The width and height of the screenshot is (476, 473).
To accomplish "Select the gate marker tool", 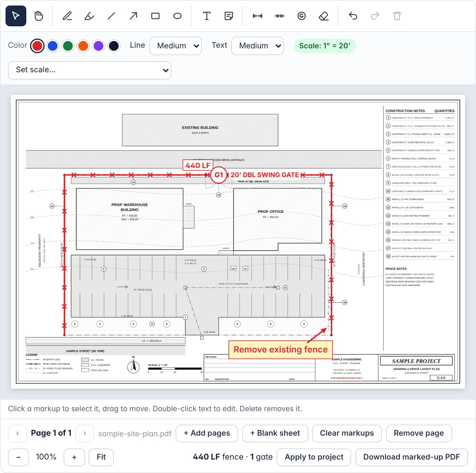I will 302,16.
